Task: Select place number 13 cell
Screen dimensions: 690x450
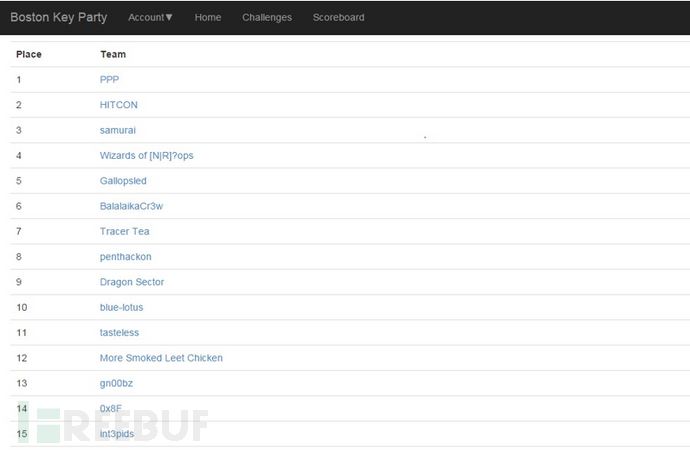Action: [x=22, y=384]
